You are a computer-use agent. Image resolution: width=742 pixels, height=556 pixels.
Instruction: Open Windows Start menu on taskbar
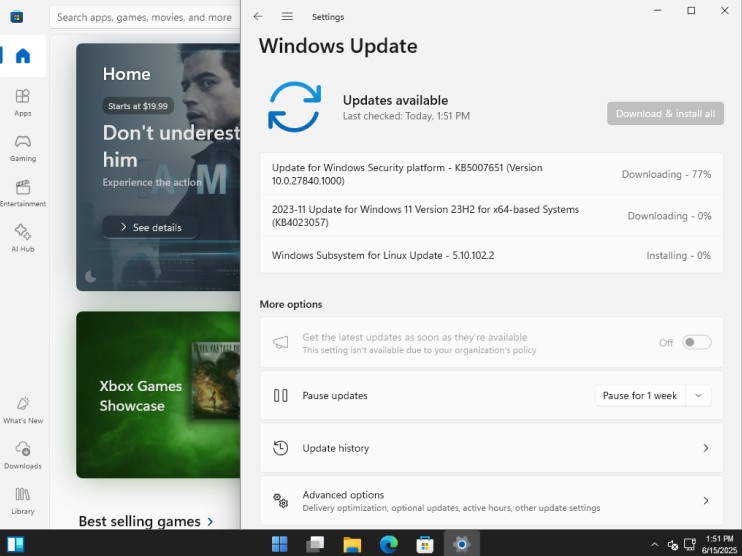coord(279,544)
